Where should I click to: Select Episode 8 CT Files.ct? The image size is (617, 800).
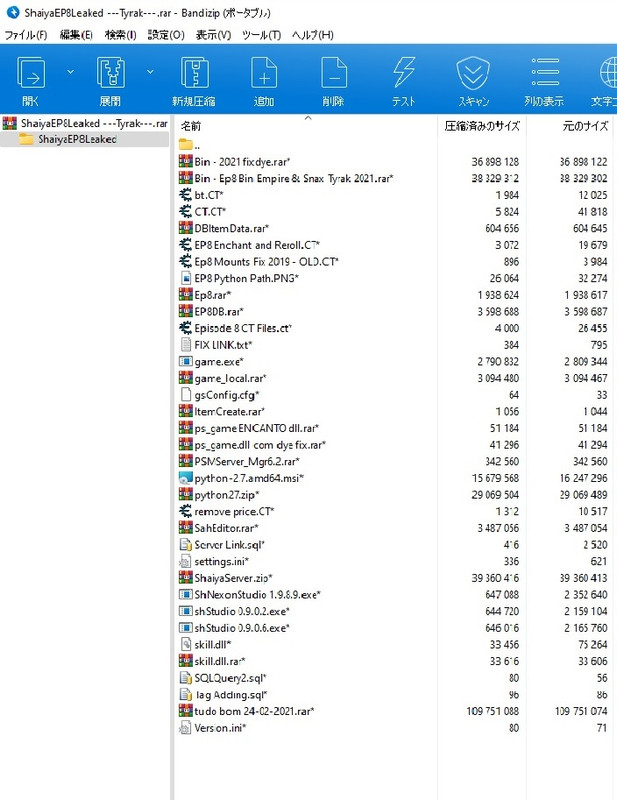243,328
